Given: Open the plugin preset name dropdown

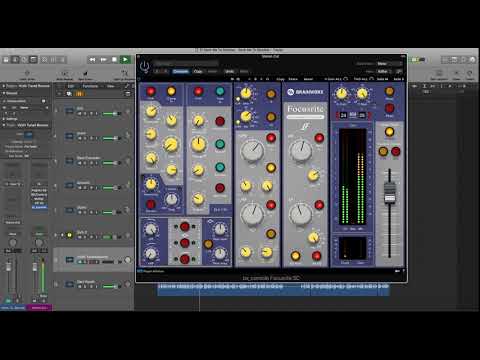Looking at the screenshot, I should pos(186,63).
